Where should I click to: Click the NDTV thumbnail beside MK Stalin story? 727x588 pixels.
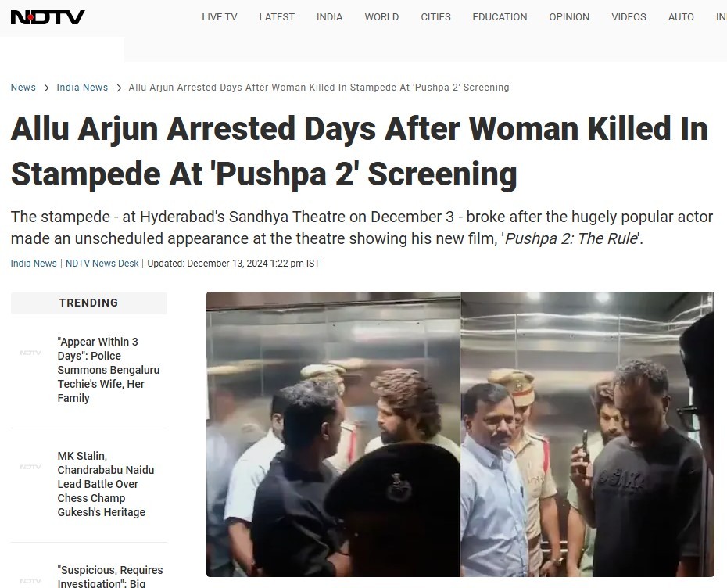pyautogui.click(x=30, y=467)
